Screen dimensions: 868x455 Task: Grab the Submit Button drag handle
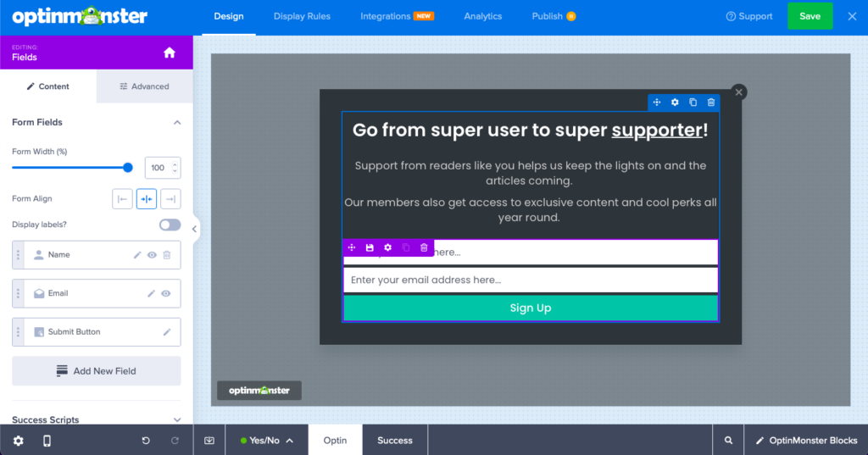tap(19, 332)
